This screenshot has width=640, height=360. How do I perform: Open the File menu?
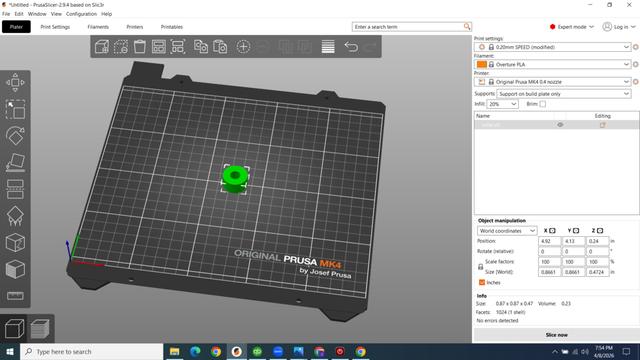coord(6,14)
